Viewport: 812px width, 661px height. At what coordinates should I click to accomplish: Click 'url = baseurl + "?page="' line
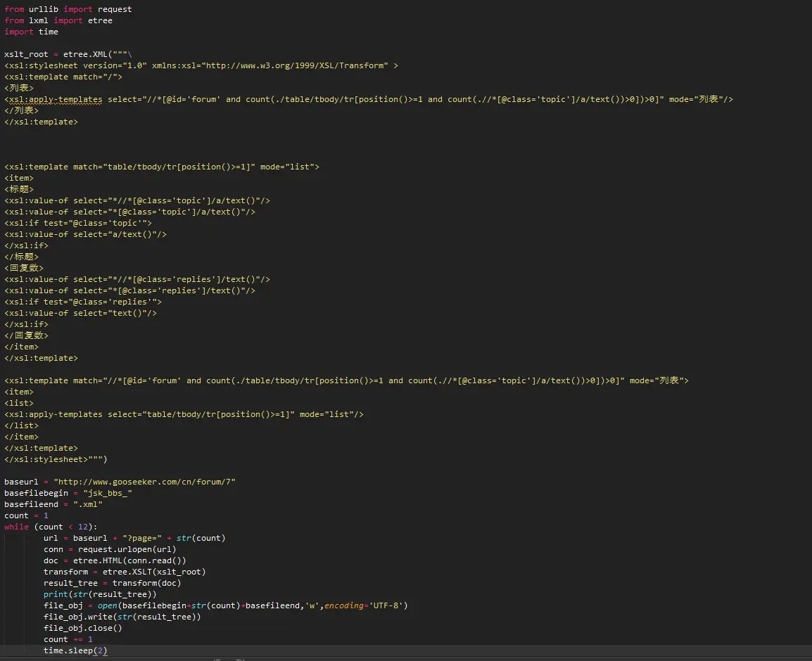(x=134, y=539)
